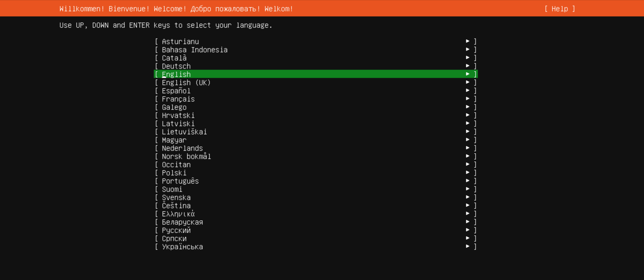Click the Help button in header
644x280 pixels.
(560, 9)
